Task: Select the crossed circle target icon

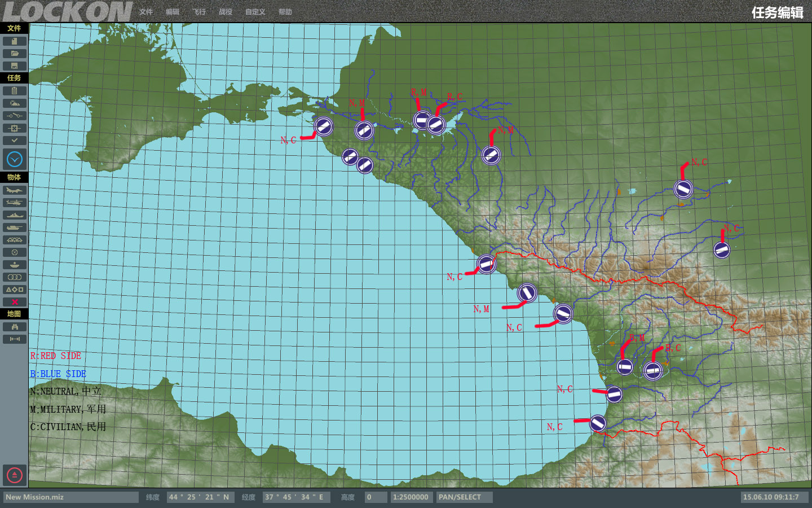Action: point(14,252)
